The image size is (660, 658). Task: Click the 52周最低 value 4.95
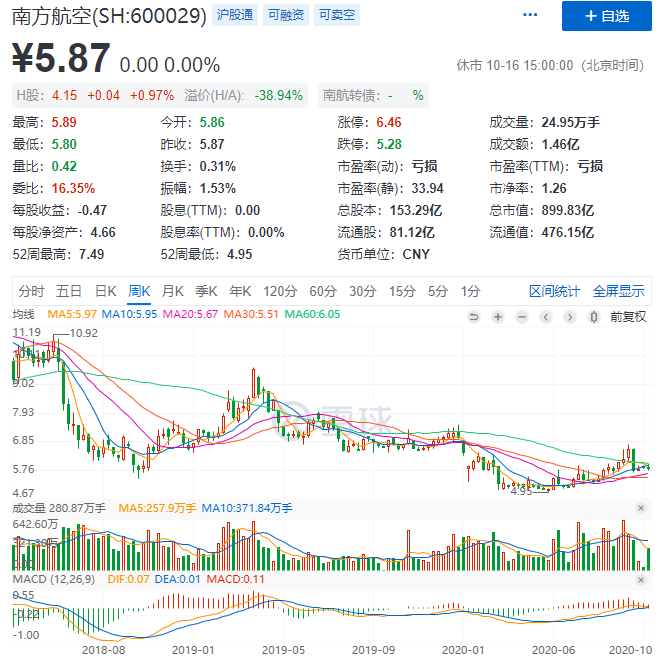tap(240, 254)
